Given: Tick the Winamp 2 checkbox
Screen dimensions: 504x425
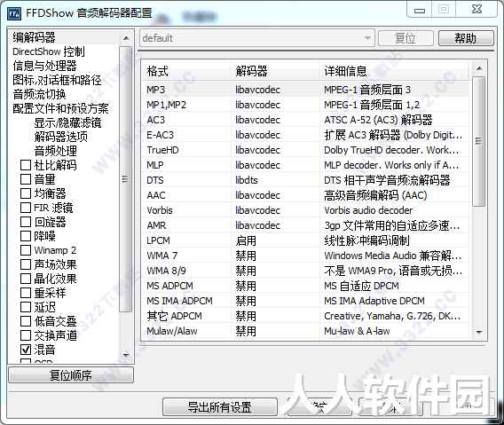Looking at the screenshot, I should pos(26,250).
